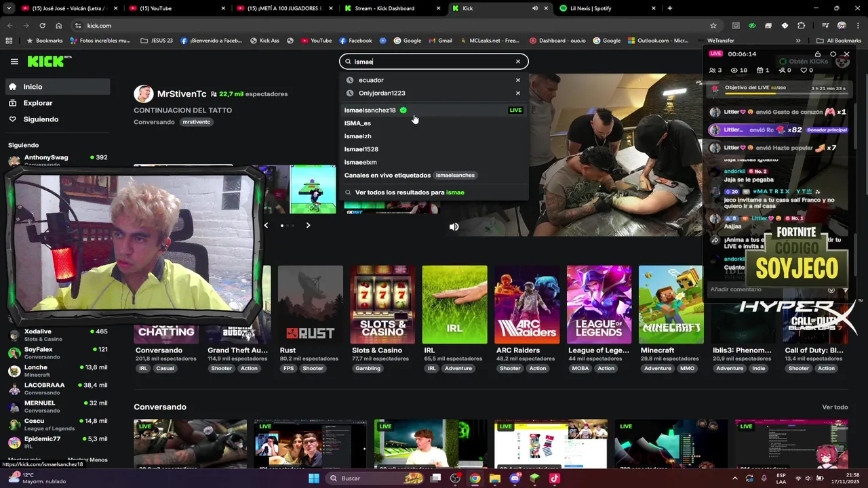Open Lonche followed channel
Image resolution: width=868 pixels, height=488 pixels.
pyautogui.click(x=57, y=371)
